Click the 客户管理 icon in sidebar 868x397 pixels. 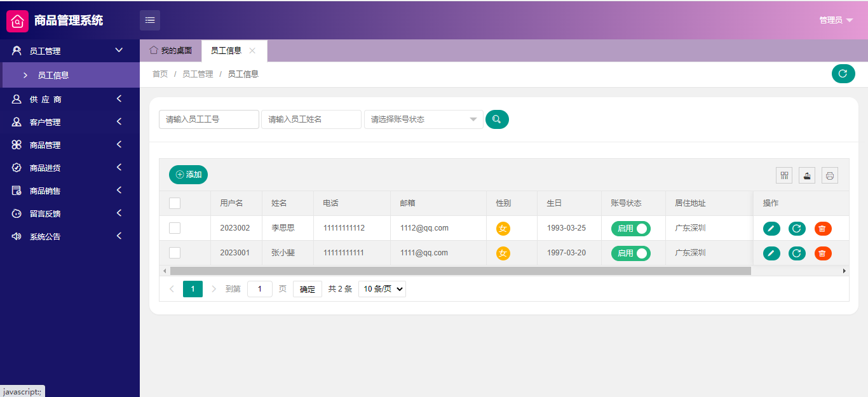click(x=17, y=122)
